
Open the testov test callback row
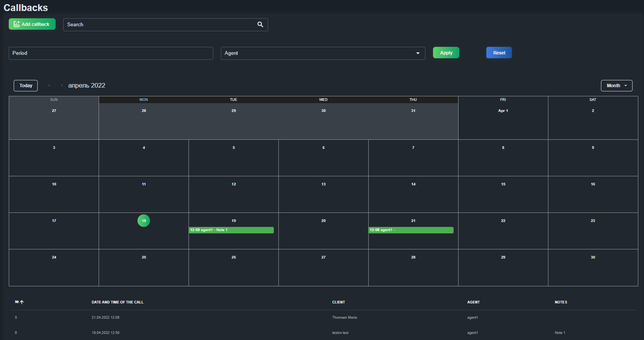(x=323, y=333)
